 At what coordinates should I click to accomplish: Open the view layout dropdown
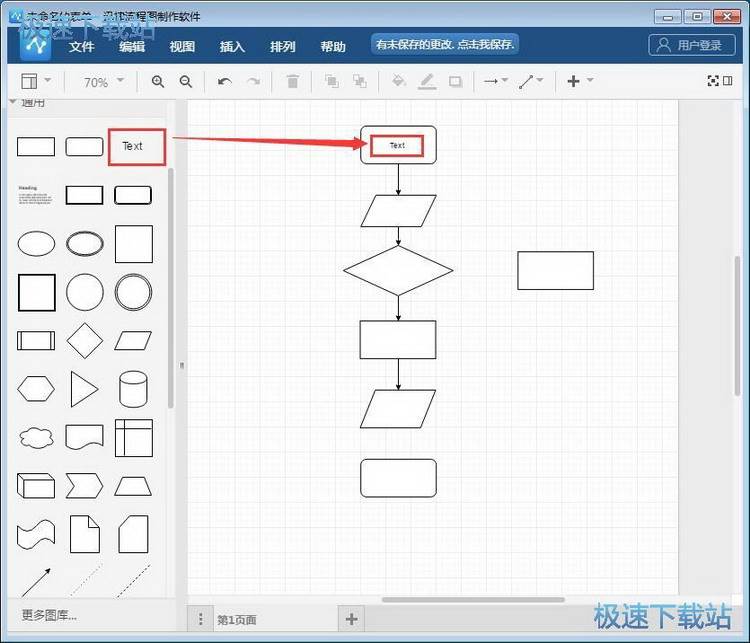click(36, 81)
